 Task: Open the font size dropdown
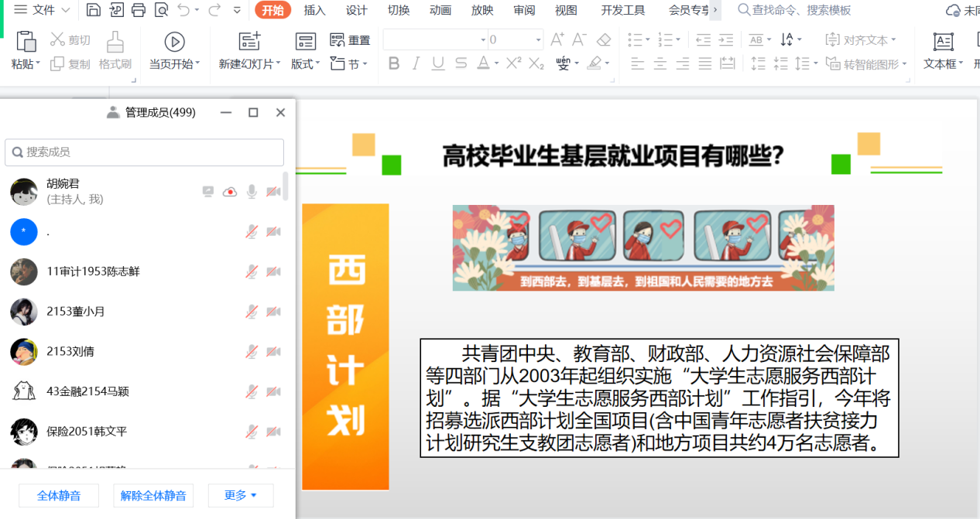[x=538, y=39]
